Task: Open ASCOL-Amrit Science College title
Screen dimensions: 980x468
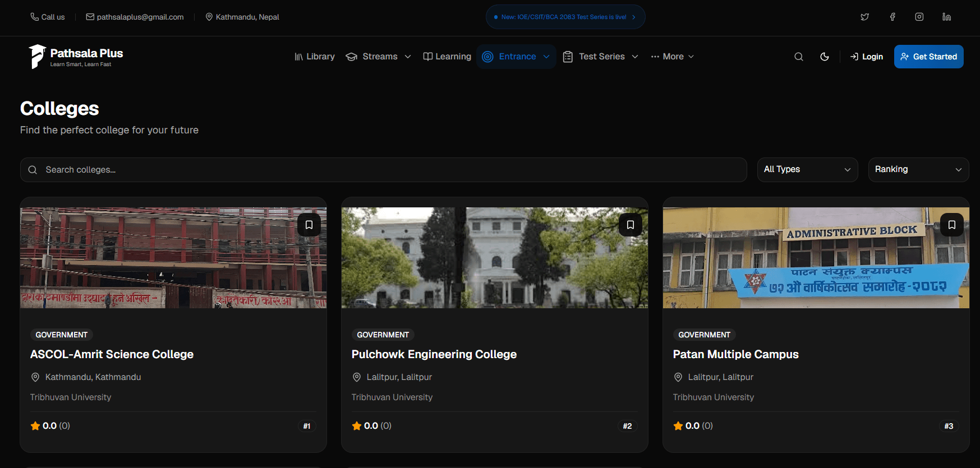Action: pos(112,354)
